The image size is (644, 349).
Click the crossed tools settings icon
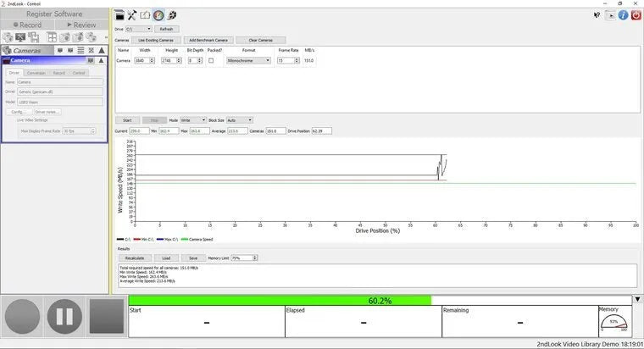point(132,14)
